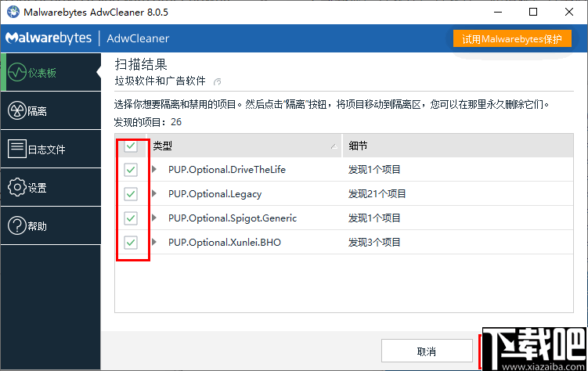Click the sort arrow in 类型 column
The height and width of the screenshot is (371, 588).
[334, 146]
